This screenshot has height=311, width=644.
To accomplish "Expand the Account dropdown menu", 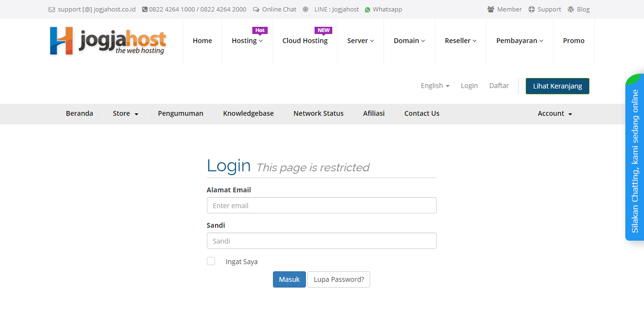I will 555,114.
